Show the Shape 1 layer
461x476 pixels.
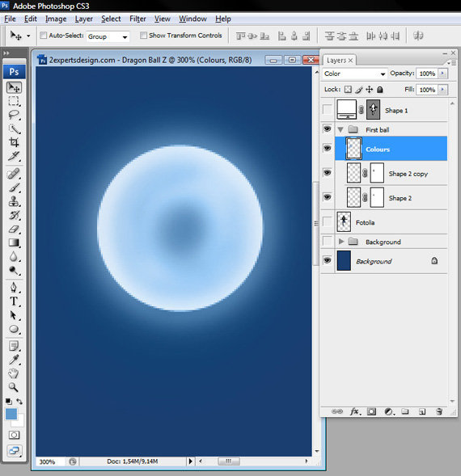[x=327, y=110]
